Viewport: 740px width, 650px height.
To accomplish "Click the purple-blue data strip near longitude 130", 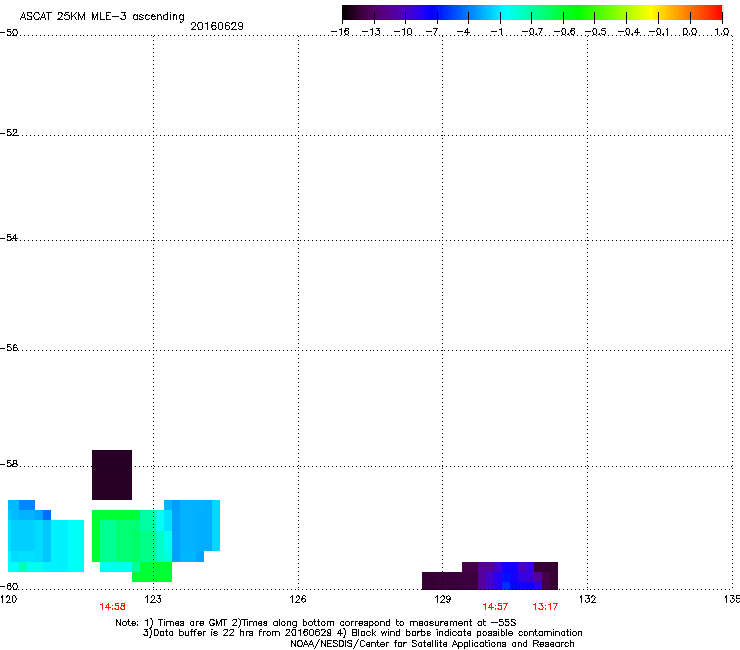I will pos(490,576).
